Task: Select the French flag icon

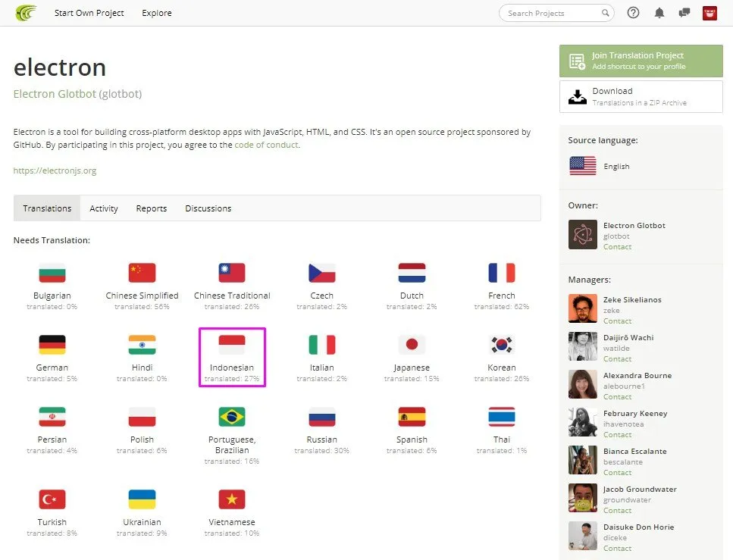Action: point(502,273)
